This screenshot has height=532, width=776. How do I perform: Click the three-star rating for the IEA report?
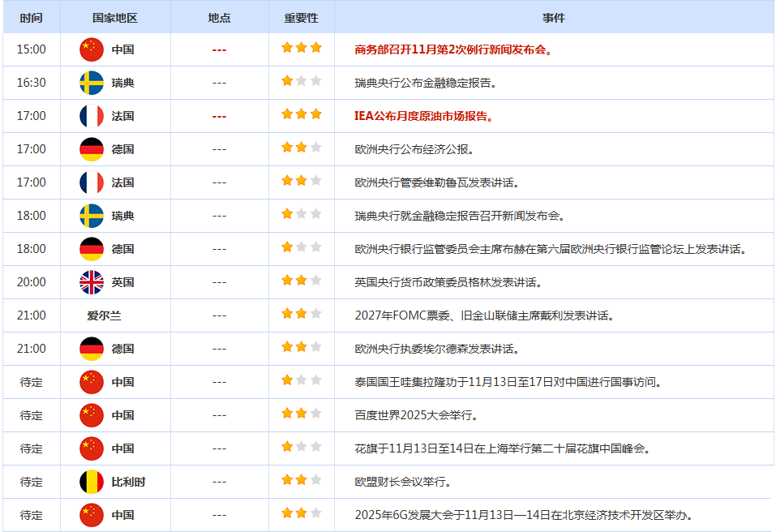(301, 114)
